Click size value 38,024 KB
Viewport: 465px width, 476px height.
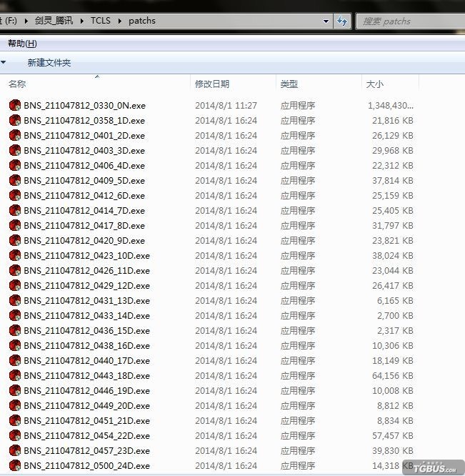coord(393,255)
